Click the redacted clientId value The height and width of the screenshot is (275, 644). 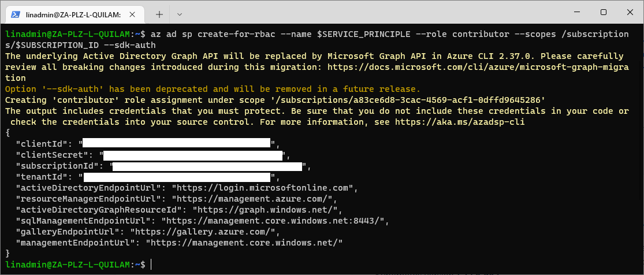[177, 143]
